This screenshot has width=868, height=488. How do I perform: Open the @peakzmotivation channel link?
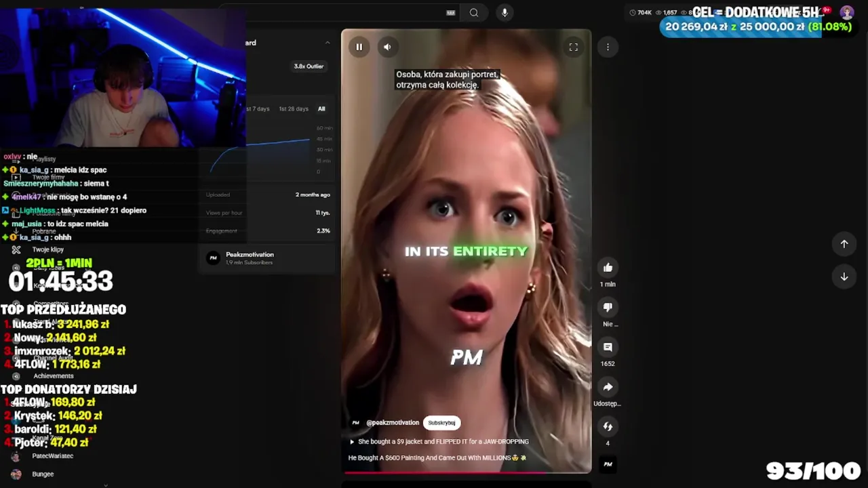393,423
